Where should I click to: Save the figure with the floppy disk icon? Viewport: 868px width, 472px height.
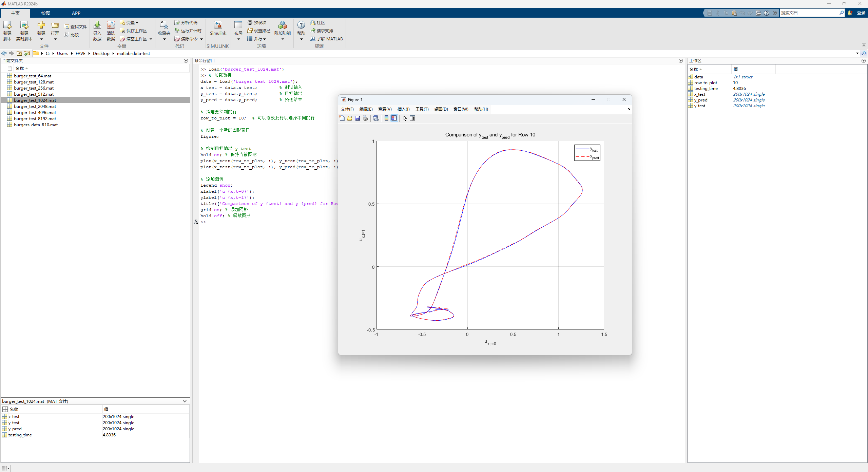click(x=358, y=118)
